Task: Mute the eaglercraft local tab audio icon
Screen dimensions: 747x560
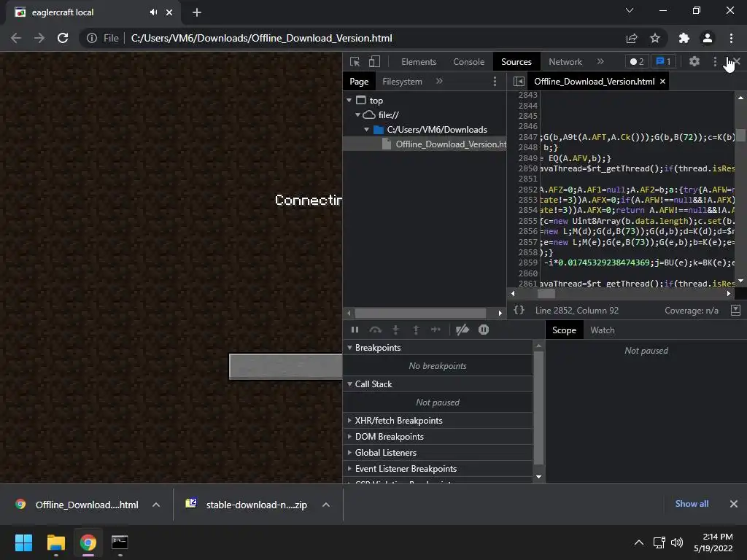Action: [153, 12]
